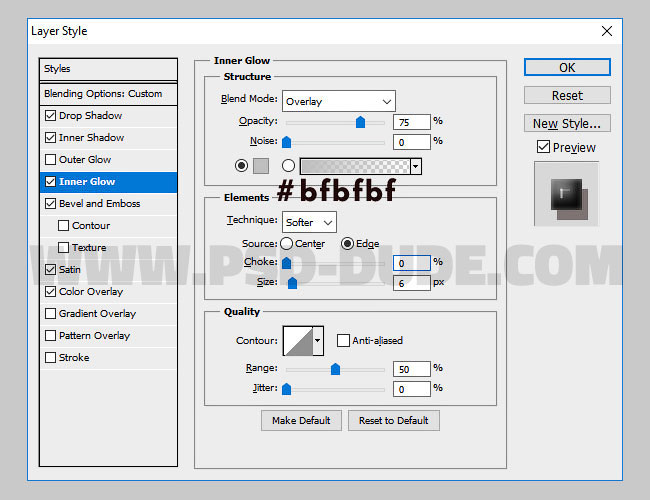The height and width of the screenshot is (500, 650).
Task: Select the Pattern Overlay style label
Action: (x=95, y=335)
